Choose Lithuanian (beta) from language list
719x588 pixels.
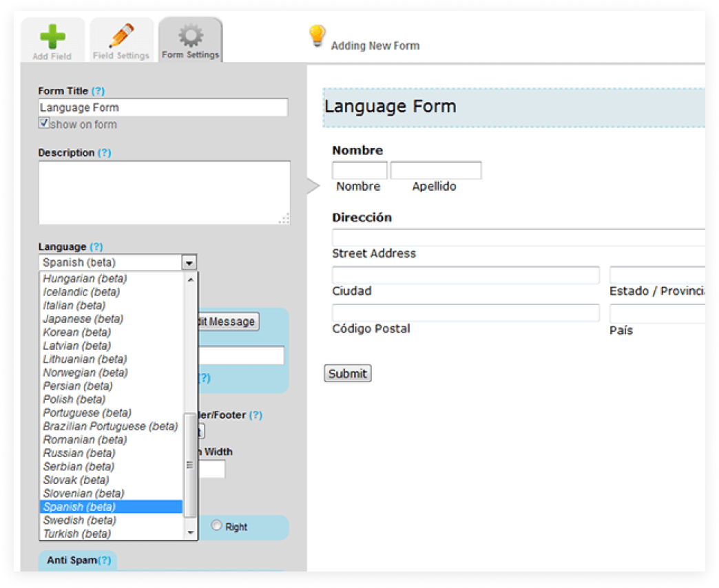tap(85, 359)
